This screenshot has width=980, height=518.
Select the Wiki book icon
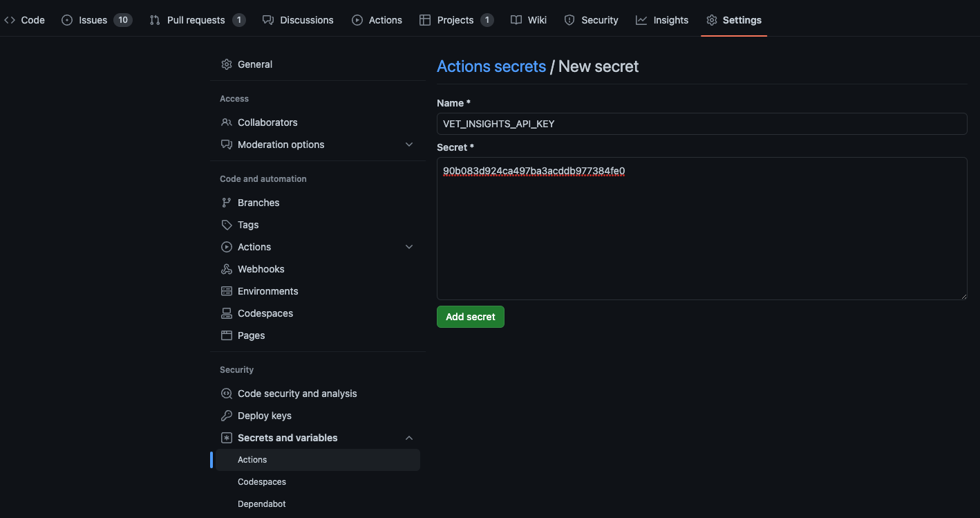[x=517, y=19]
